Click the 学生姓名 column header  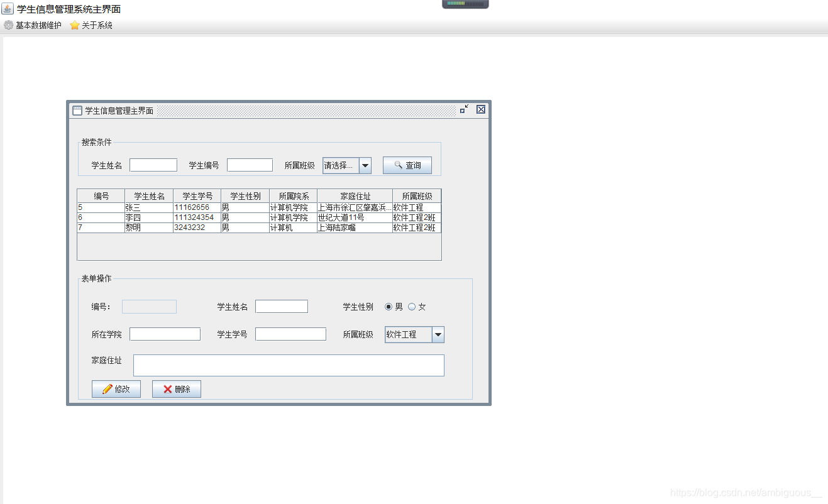[149, 196]
